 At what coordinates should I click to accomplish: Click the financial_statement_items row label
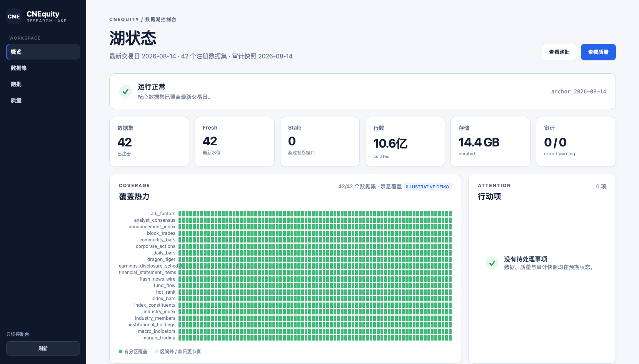click(x=147, y=273)
